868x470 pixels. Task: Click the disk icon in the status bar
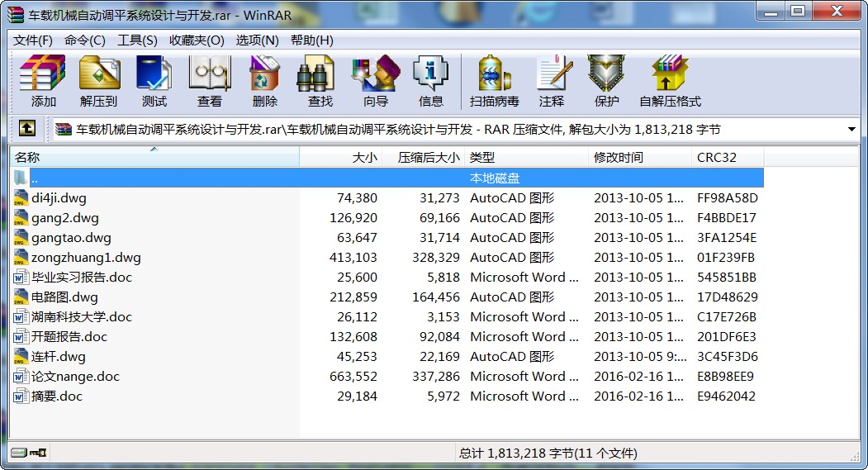click(x=19, y=453)
